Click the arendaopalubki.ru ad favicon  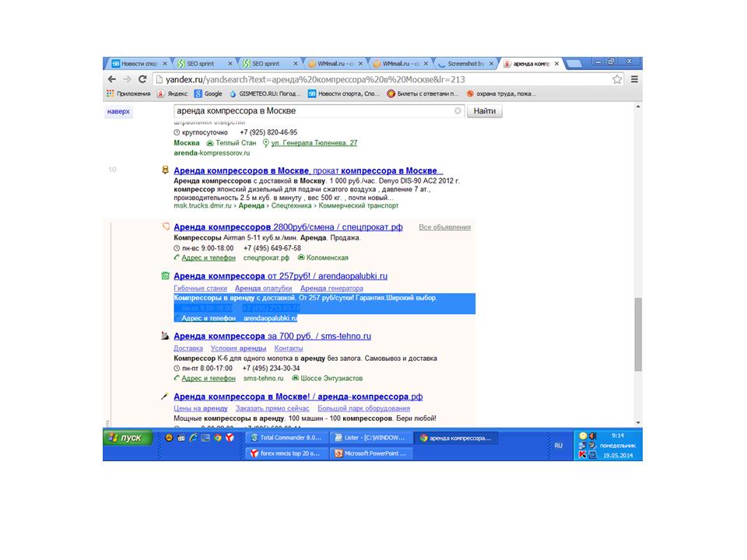point(165,275)
